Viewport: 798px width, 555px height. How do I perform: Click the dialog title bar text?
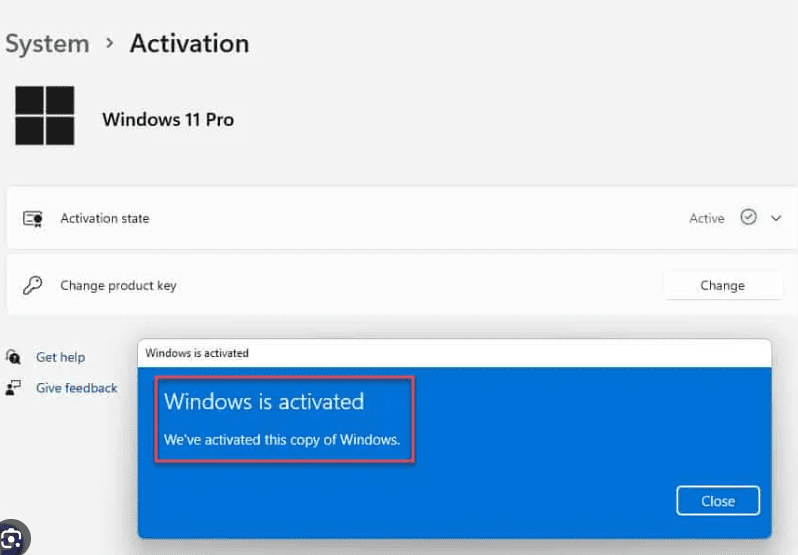[x=197, y=353]
